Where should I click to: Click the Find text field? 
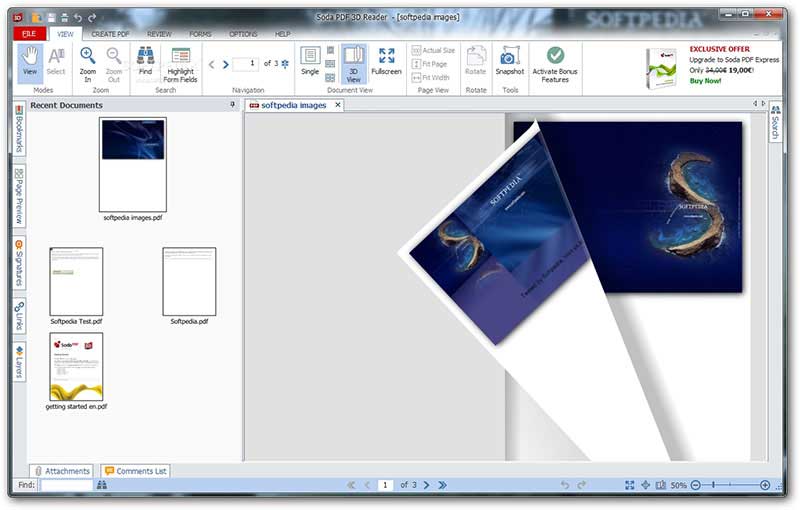pyautogui.click(x=67, y=484)
